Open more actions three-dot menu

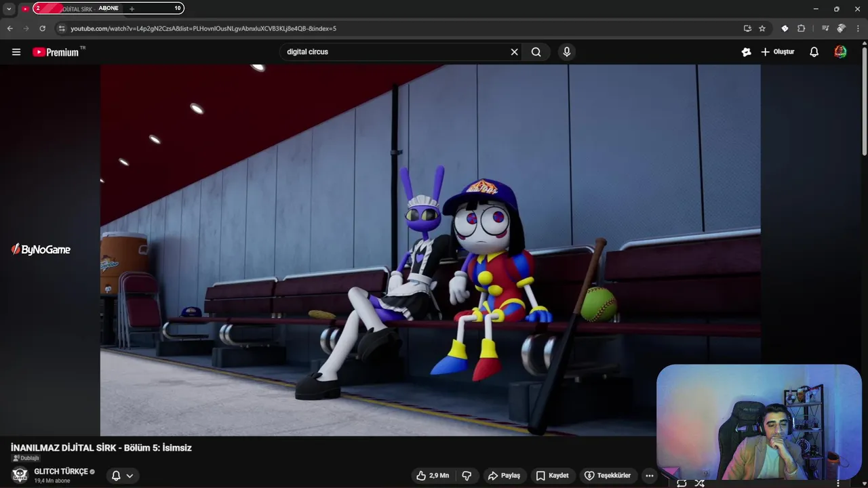point(649,476)
